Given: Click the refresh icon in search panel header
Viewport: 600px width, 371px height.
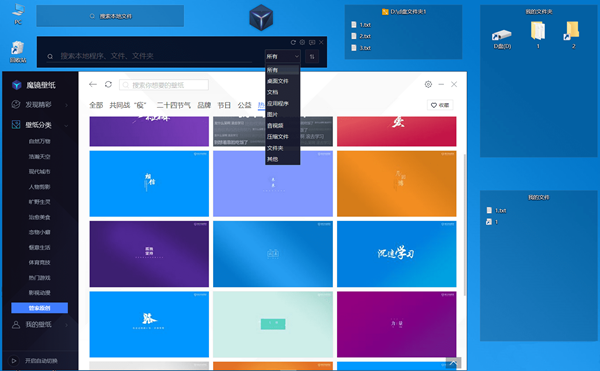Looking at the screenshot, I should click(293, 42).
